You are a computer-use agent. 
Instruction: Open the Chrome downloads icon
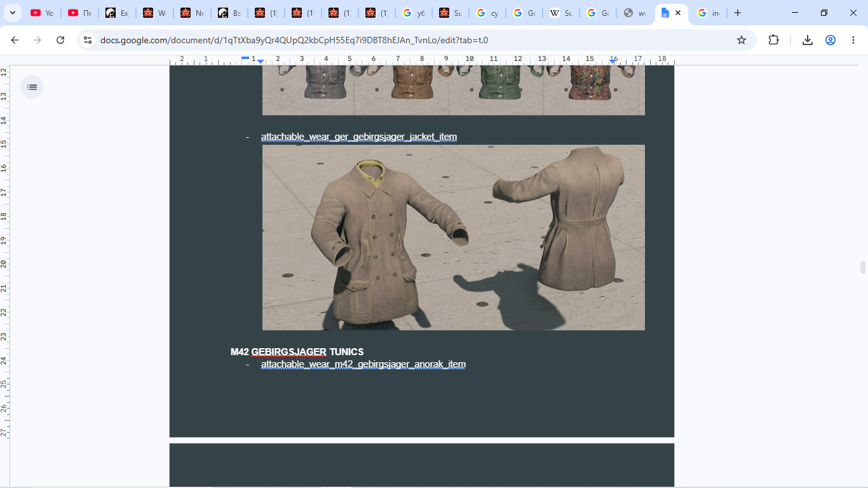pos(807,40)
